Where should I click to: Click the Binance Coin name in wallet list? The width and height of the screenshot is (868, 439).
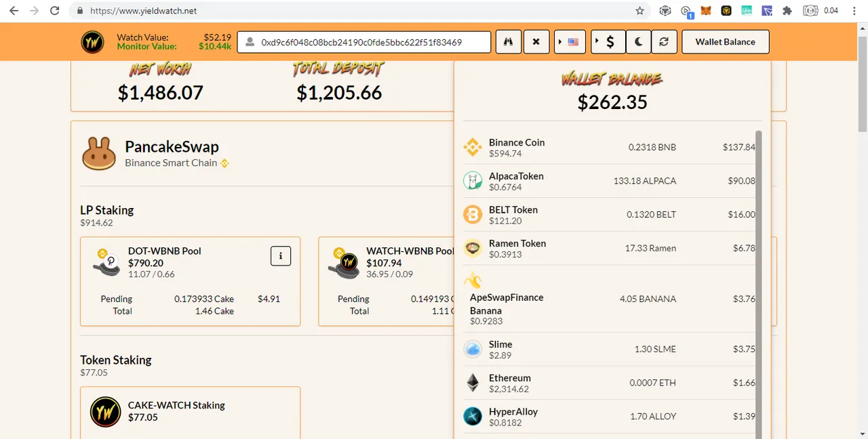tap(517, 142)
